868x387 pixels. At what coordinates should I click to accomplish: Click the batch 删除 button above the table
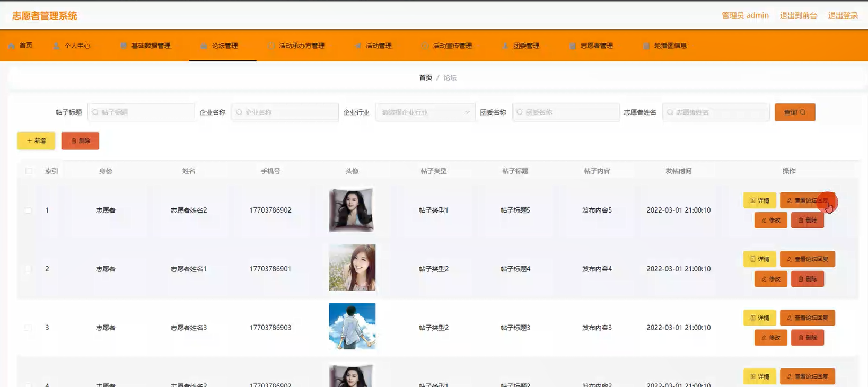[x=80, y=141]
